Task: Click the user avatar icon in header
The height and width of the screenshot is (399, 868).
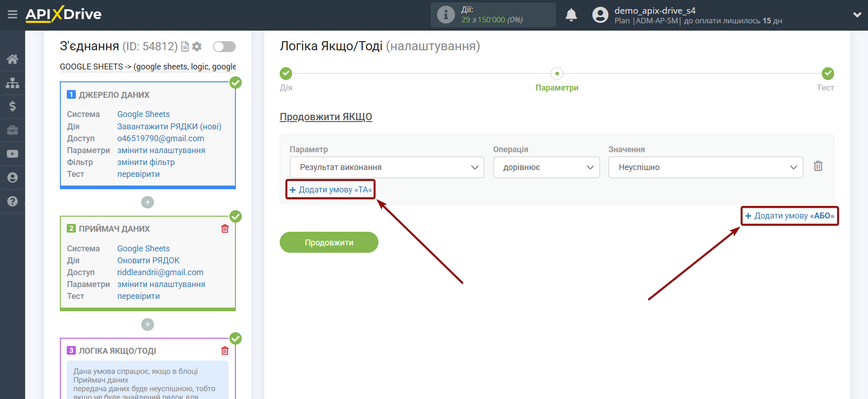Action: pos(600,15)
